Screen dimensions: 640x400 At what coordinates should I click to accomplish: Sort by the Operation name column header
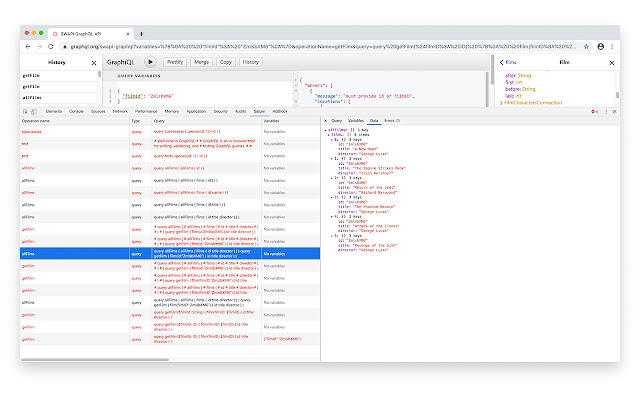coord(75,121)
